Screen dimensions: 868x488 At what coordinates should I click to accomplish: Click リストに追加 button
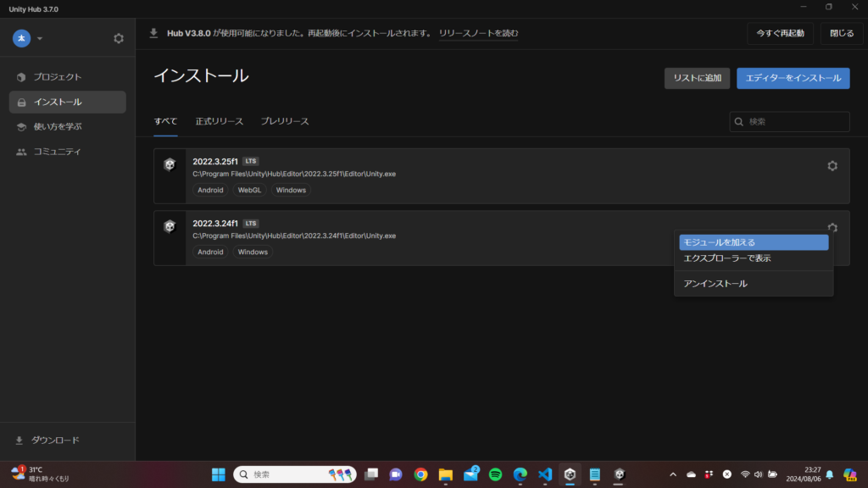(697, 78)
